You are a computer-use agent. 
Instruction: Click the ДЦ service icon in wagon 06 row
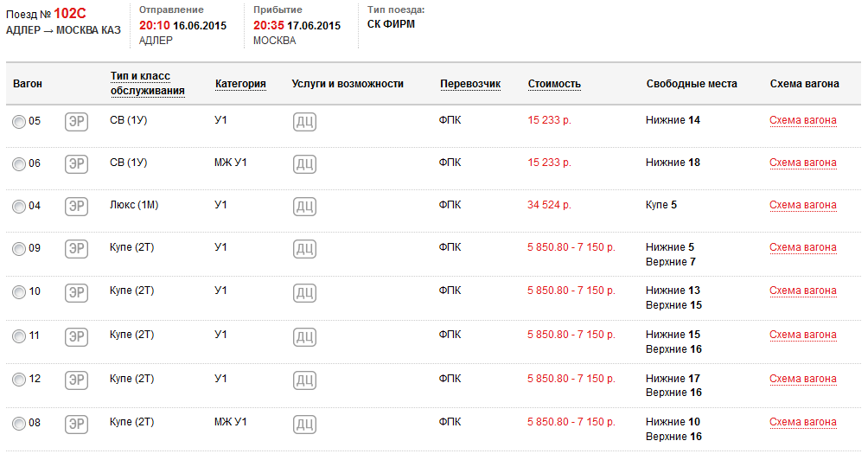tap(304, 164)
